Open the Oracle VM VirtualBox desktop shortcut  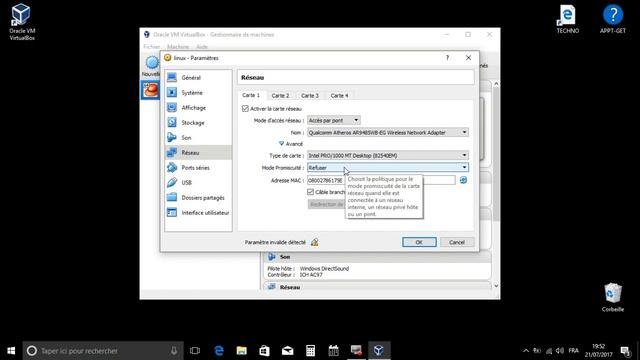point(22,22)
